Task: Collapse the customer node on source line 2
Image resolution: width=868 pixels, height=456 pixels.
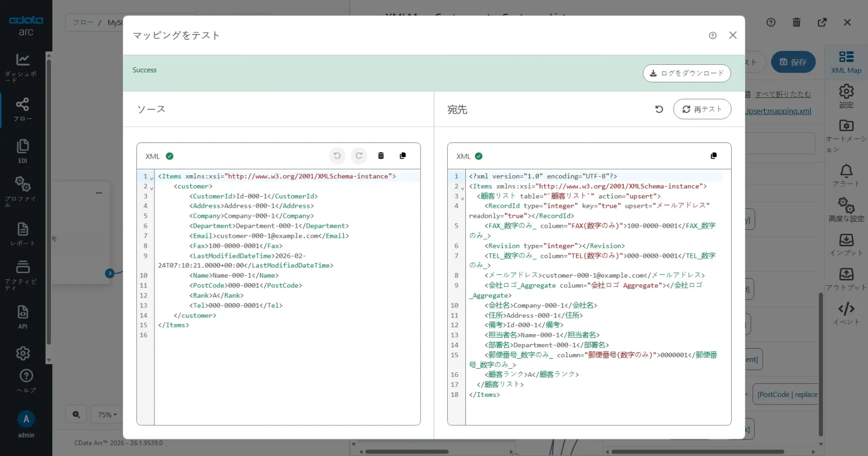Action: 151,188
